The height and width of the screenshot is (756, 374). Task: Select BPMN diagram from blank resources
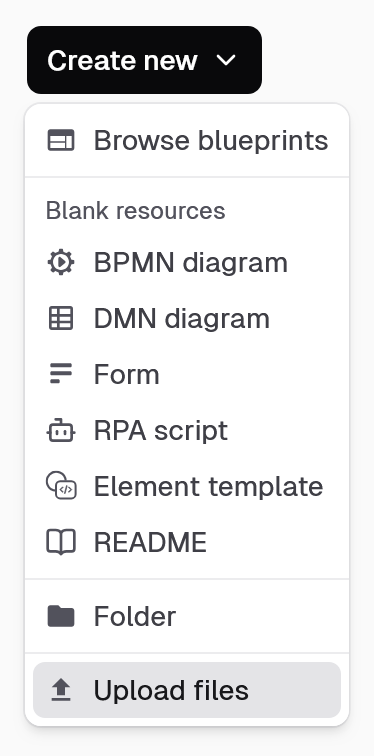point(187,263)
